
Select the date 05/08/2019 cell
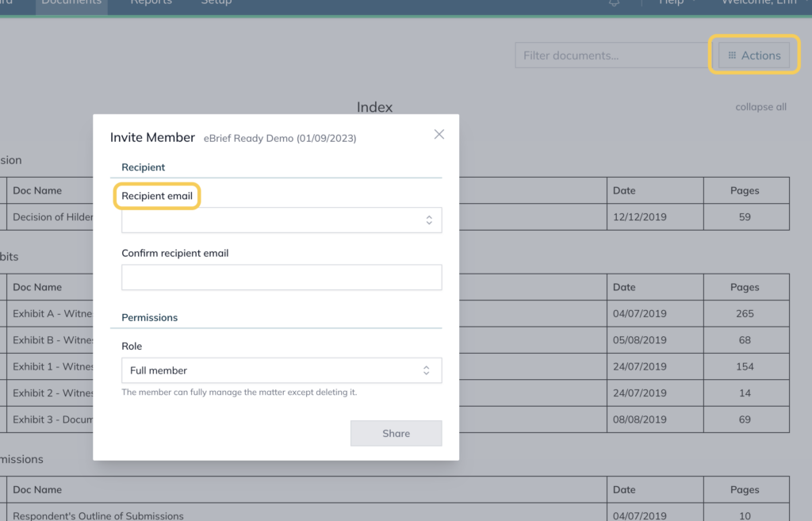655,339
